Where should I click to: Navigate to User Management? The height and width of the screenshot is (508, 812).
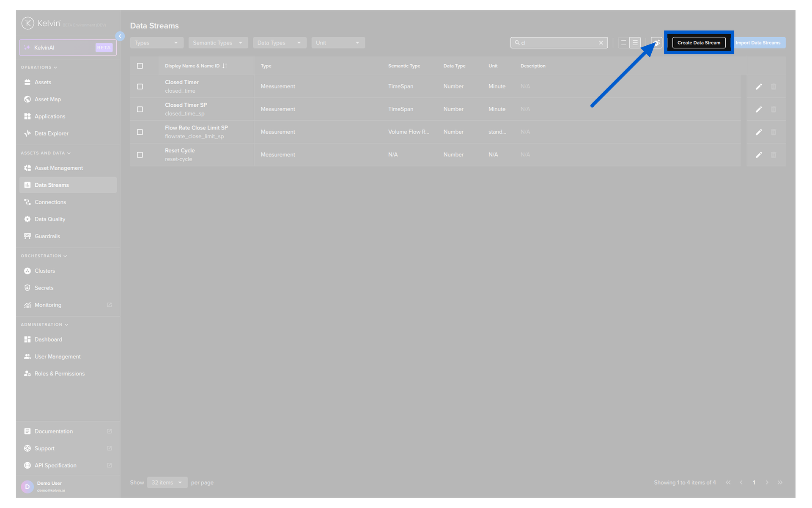[58, 356]
